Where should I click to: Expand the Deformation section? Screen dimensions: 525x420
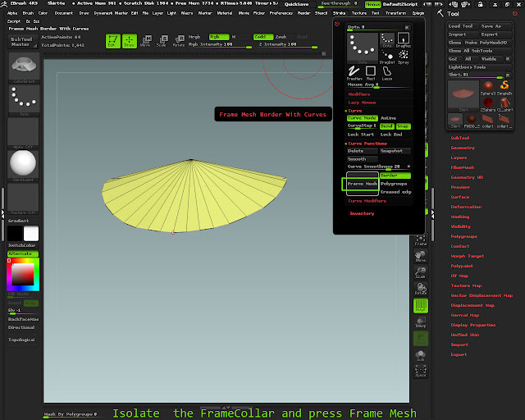click(x=466, y=207)
